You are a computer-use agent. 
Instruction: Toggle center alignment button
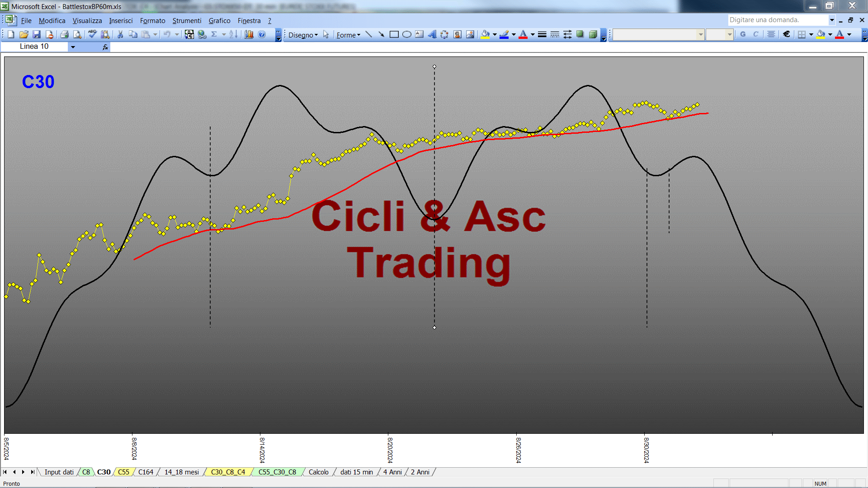tap(771, 34)
